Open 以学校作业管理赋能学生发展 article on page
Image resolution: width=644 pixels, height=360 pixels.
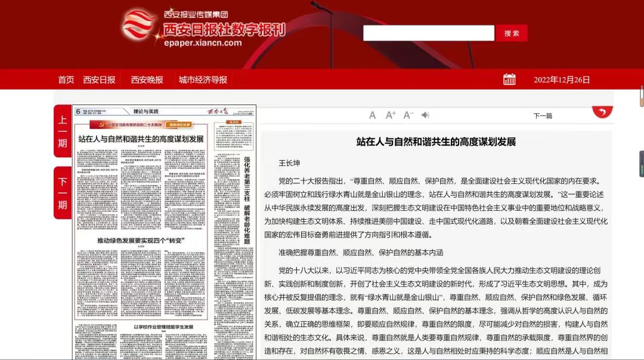click(x=163, y=327)
